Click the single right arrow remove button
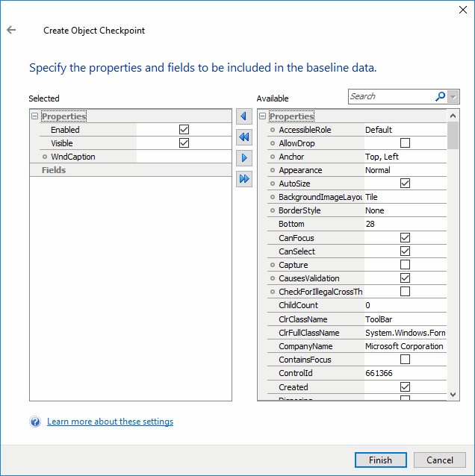Viewport: 475px width, 476px height. coord(243,158)
